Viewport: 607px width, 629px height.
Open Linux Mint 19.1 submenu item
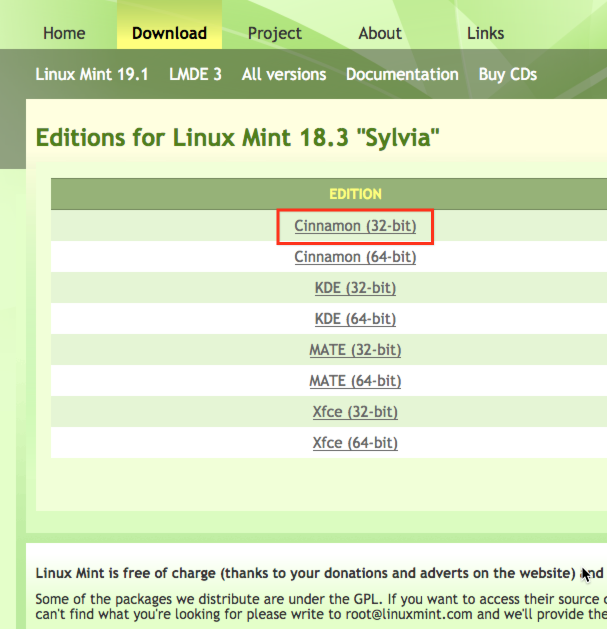click(92, 74)
